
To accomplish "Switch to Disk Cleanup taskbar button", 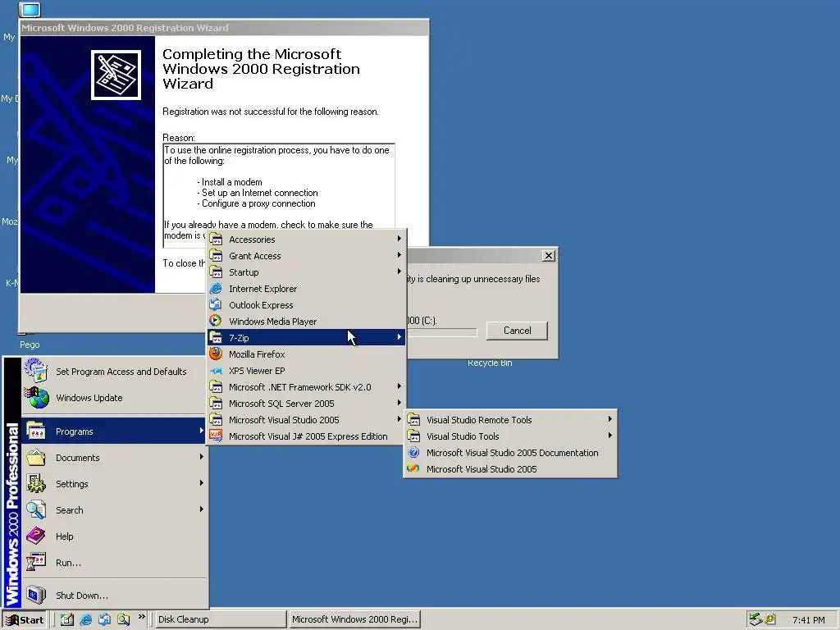I will pos(221,619).
